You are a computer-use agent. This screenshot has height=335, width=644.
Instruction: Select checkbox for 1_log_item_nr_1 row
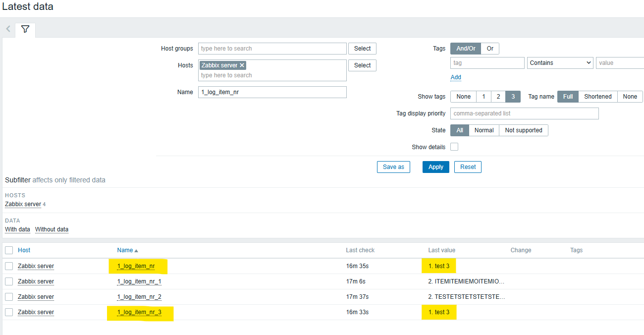(9, 281)
